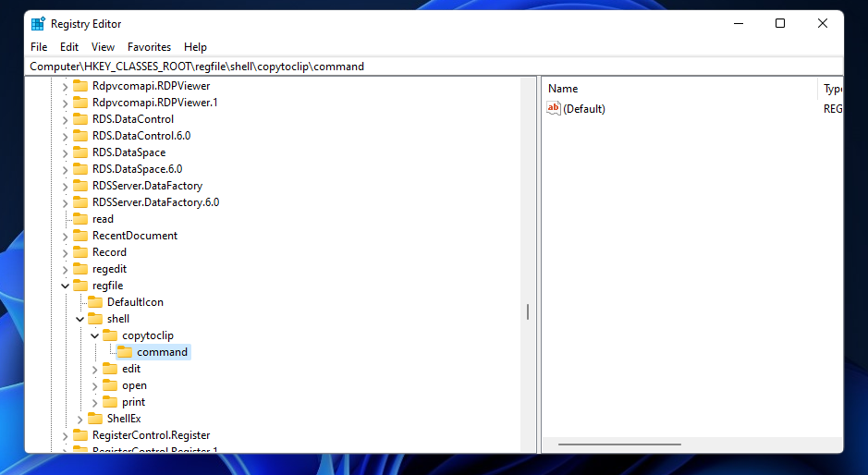Click the folder icon of RDSServer.DataFactory.6.0
Screen dimensions: 868x475
80,202
